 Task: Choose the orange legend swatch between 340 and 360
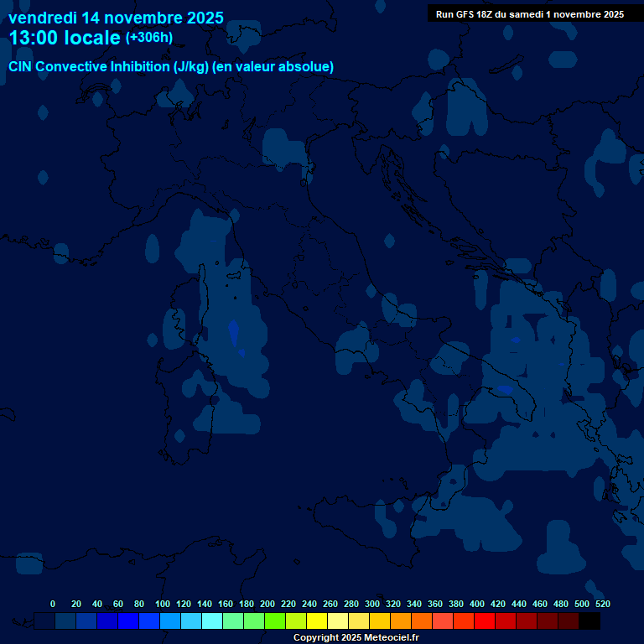(x=422, y=621)
